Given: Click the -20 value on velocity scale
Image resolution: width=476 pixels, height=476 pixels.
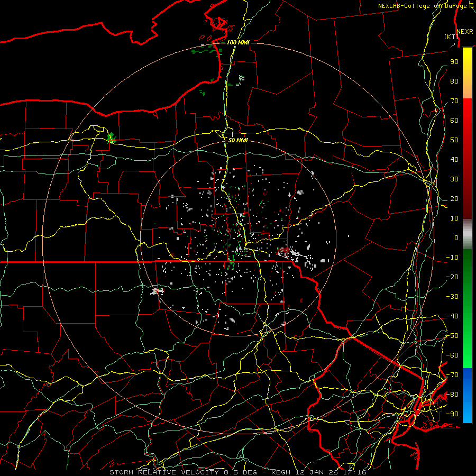Looking at the screenshot, I should coord(452,277).
